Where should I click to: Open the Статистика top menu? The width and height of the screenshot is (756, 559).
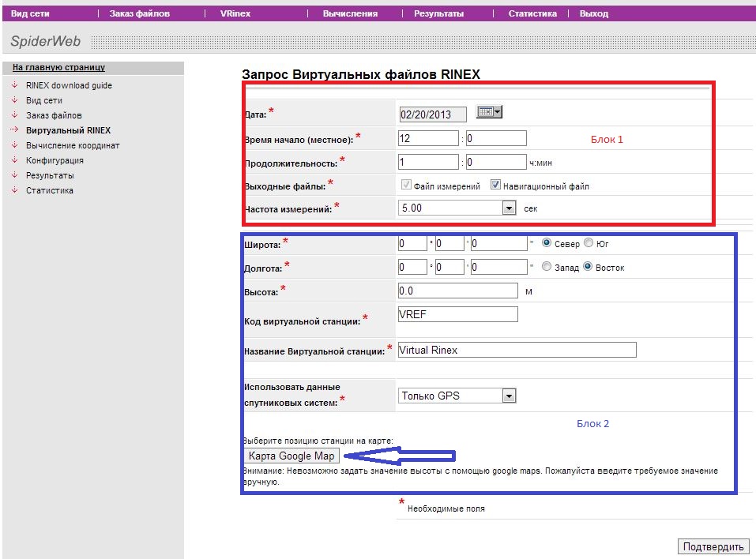(x=532, y=13)
